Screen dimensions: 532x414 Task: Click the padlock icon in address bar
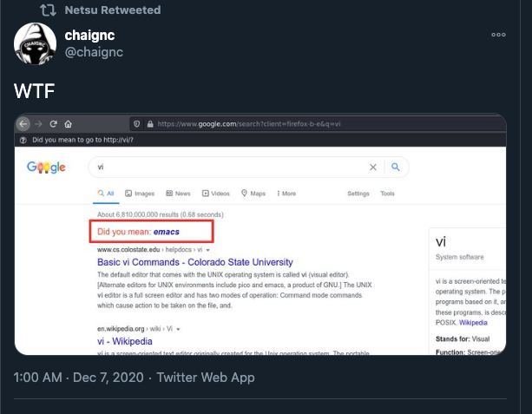click(x=150, y=124)
